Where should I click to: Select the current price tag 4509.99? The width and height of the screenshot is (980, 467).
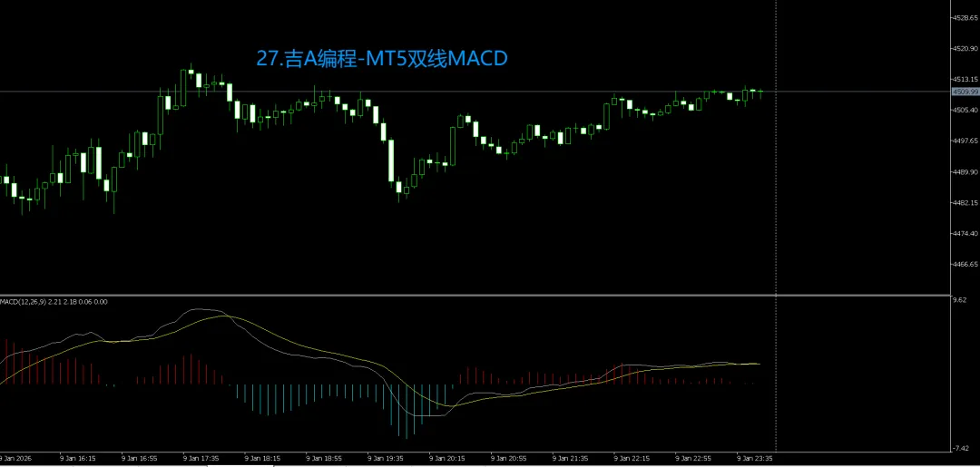965,92
